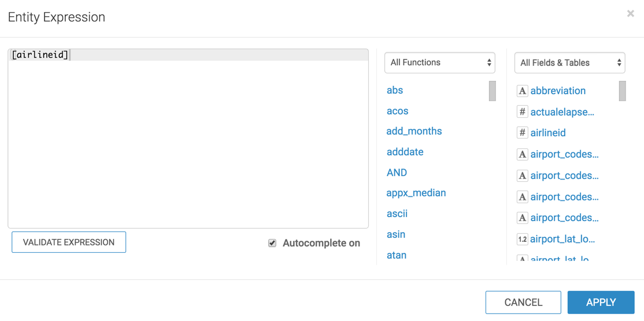Click the text-type icon beside abbreviation

pyautogui.click(x=522, y=91)
